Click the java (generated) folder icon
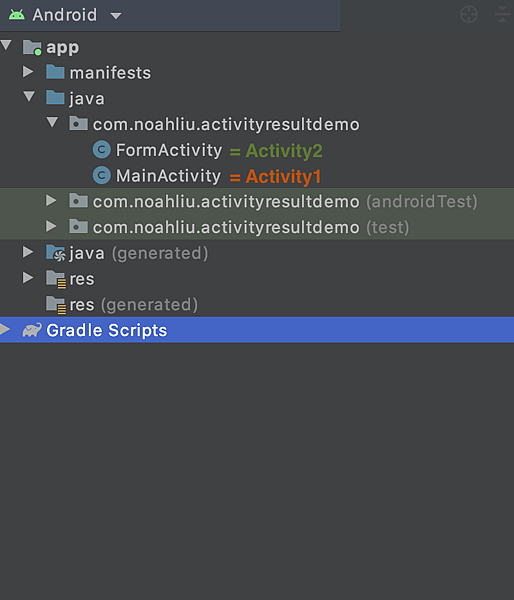514x600 pixels. [x=56, y=253]
